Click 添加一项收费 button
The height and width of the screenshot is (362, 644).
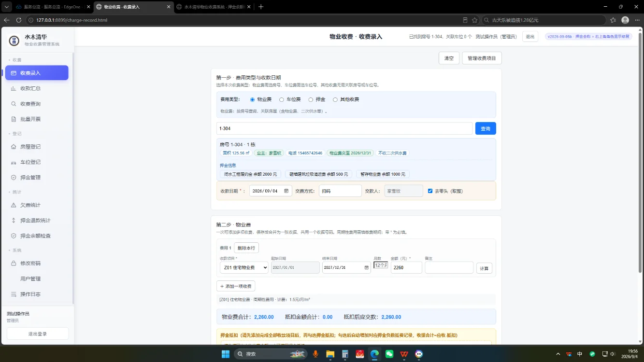click(236, 286)
